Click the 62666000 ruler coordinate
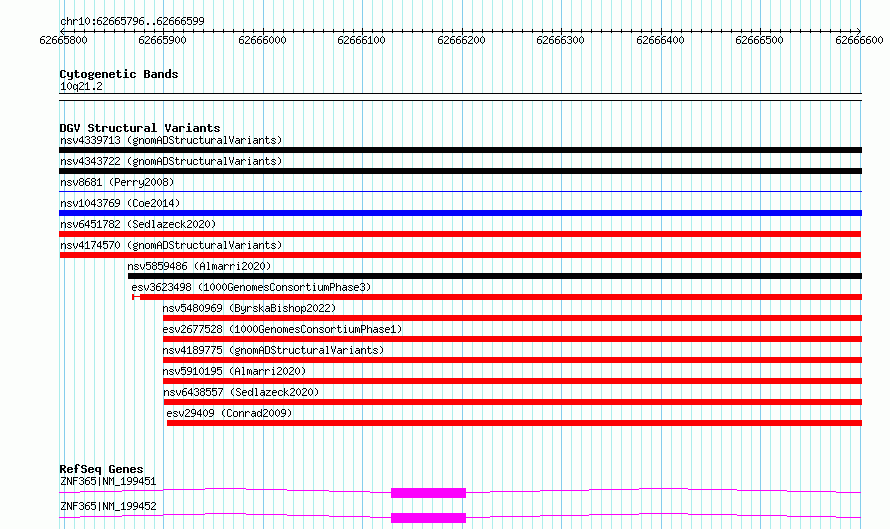890x529 pixels. click(262, 40)
